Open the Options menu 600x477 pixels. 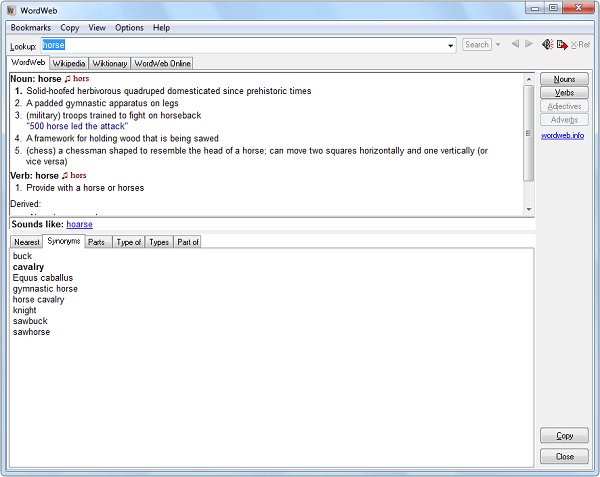point(129,28)
